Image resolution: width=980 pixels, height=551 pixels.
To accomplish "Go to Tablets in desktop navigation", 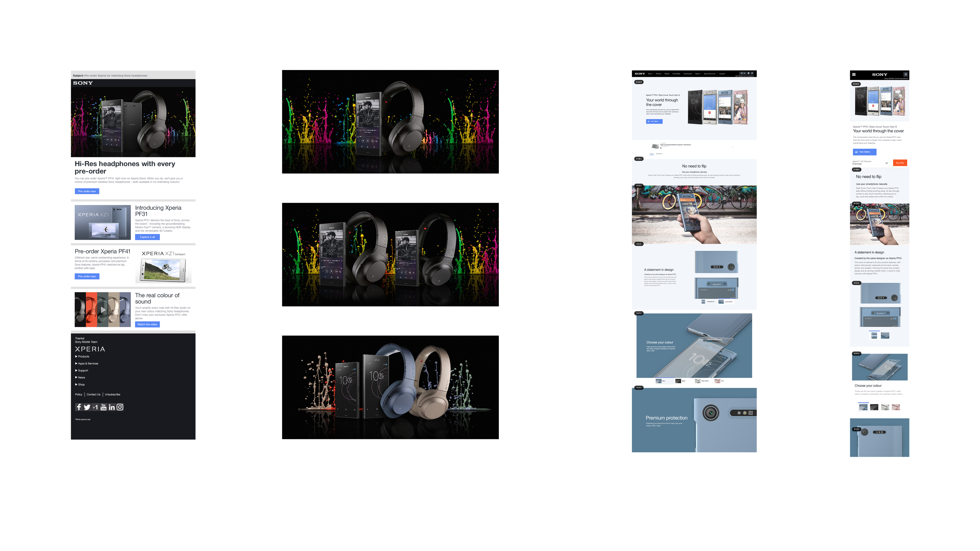I will (x=667, y=74).
